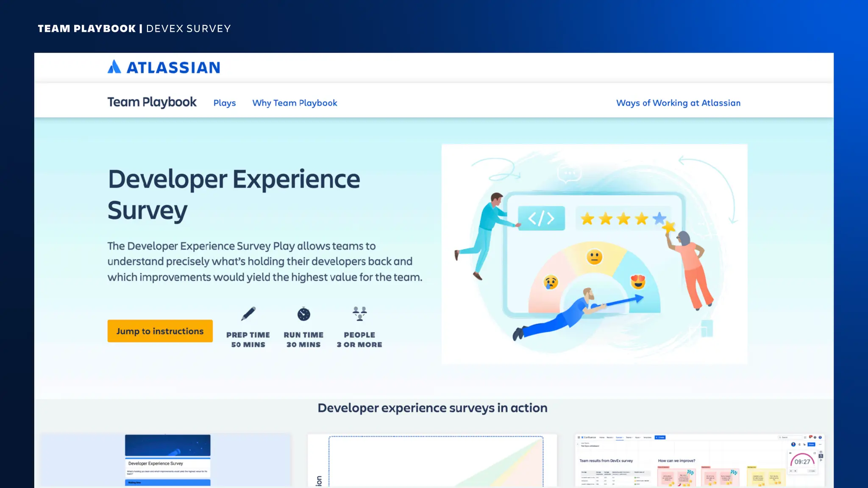Click the neutral face emoji on gauge
Screen dimensions: 868x488
pos(594,257)
